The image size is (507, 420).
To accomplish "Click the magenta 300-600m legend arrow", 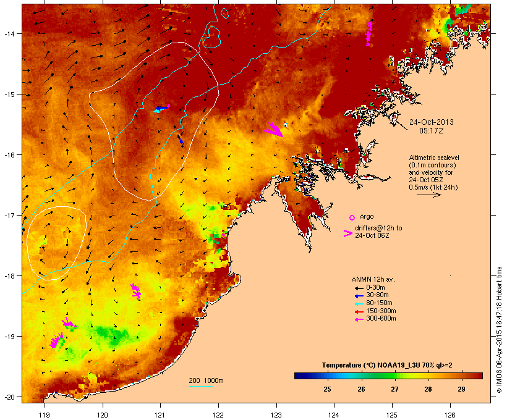I will [x=359, y=319].
